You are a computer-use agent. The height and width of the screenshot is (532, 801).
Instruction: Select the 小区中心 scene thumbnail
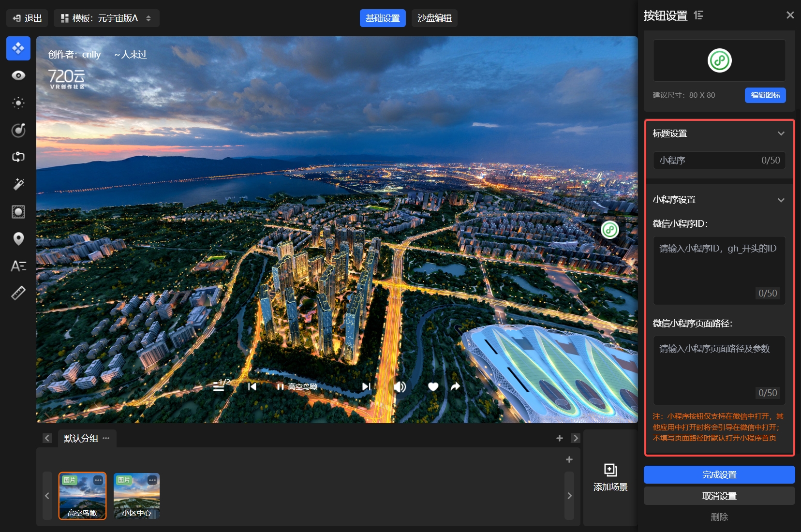(136, 496)
